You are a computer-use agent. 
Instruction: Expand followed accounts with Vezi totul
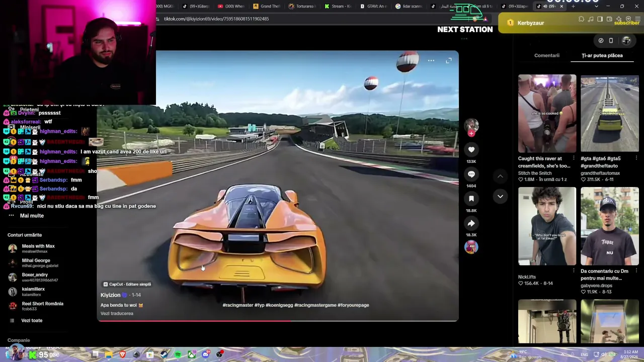32,320
